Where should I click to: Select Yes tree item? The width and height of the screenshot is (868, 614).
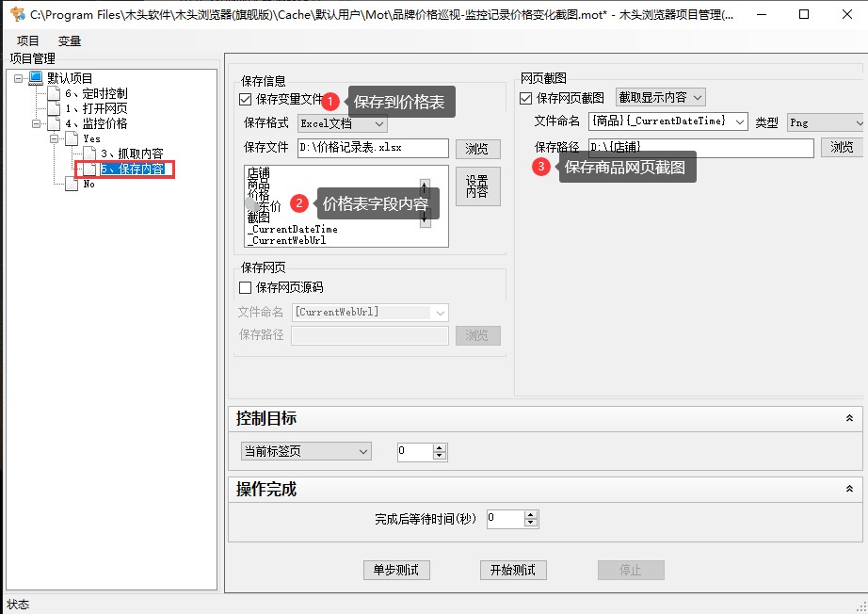pyautogui.click(x=91, y=138)
